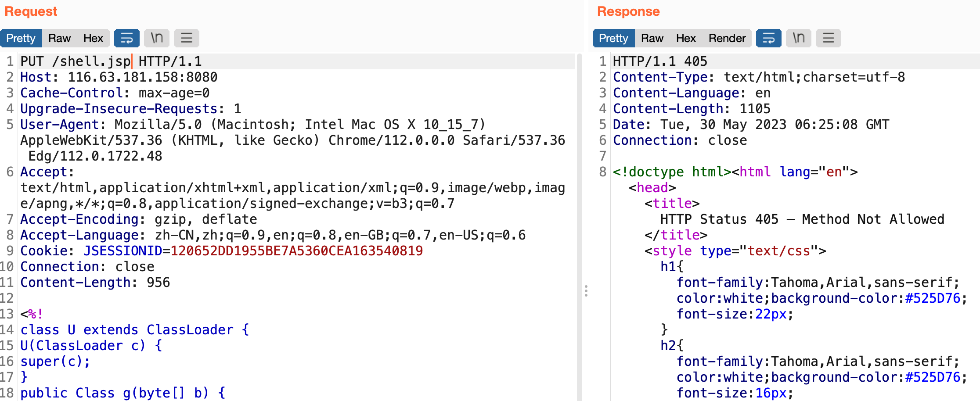
Task: Click the JSESSIONID cookie value
Action: pos(297,251)
